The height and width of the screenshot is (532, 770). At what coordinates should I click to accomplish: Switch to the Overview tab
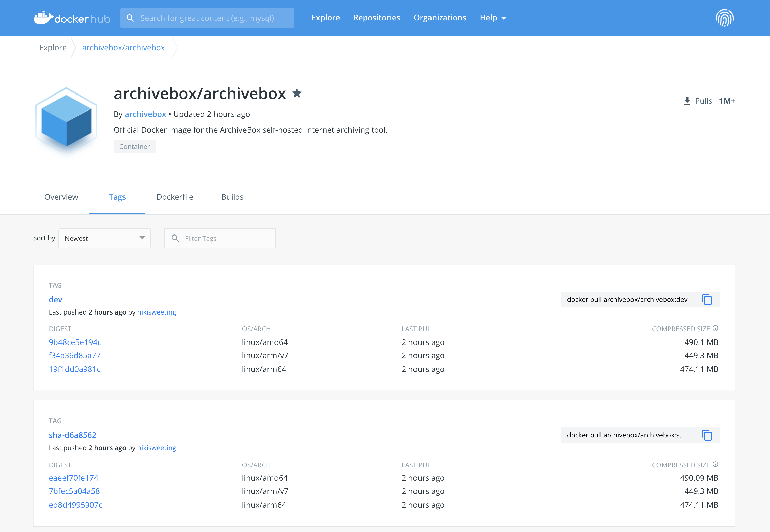(x=61, y=197)
